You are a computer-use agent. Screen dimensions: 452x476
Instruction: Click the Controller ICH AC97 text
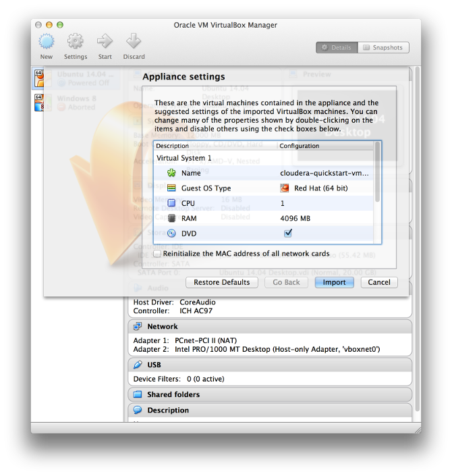[x=173, y=311]
